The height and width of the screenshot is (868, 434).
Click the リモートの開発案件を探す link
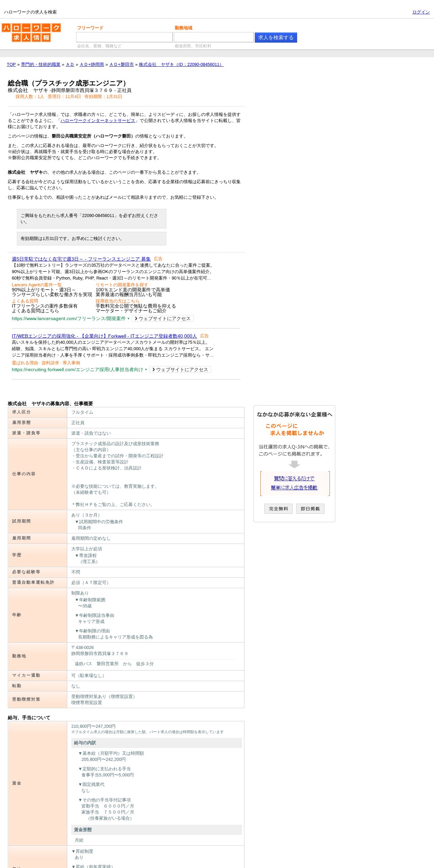(122, 285)
